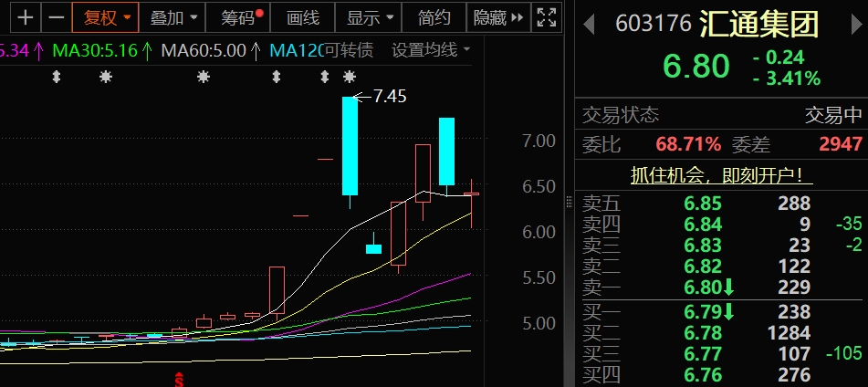
Task: Select the 画线 drawing tools item
Action: tap(303, 16)
